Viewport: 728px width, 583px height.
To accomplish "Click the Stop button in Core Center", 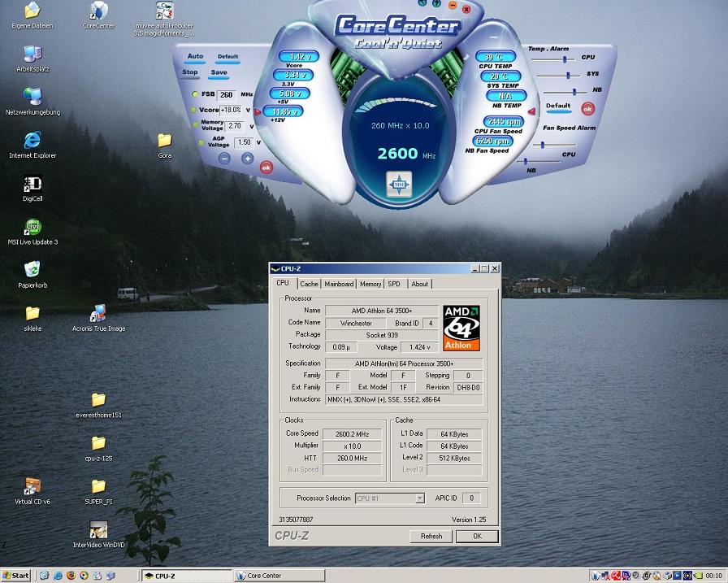I will (189, 72).
